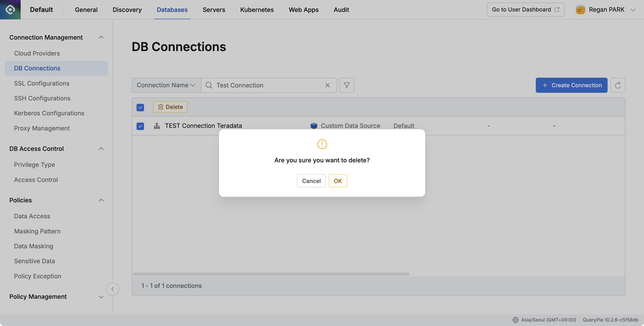Click Create Connection
644x326 pixels.
point(572,85)
